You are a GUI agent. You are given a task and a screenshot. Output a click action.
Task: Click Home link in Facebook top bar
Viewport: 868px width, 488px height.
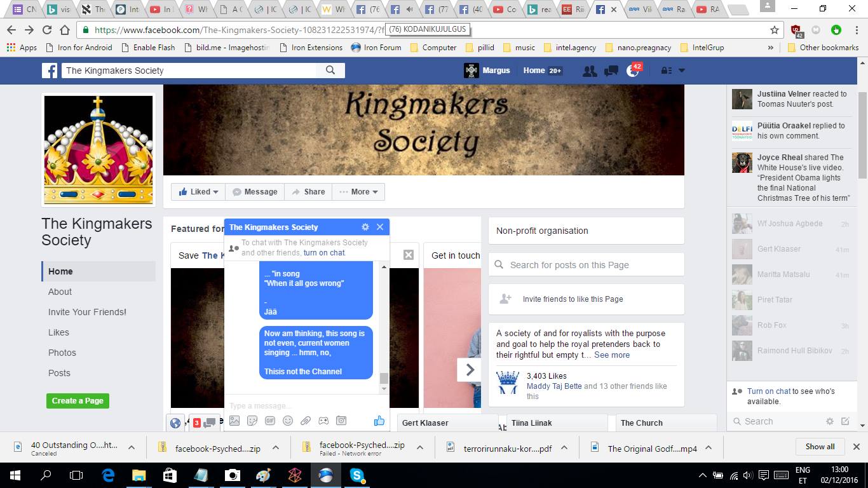[534, 71]
